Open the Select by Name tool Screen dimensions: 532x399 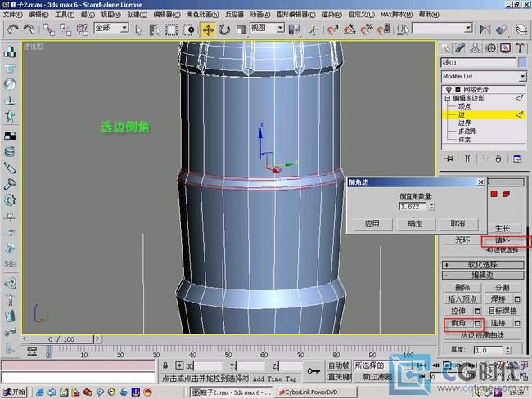pos(155,29)
